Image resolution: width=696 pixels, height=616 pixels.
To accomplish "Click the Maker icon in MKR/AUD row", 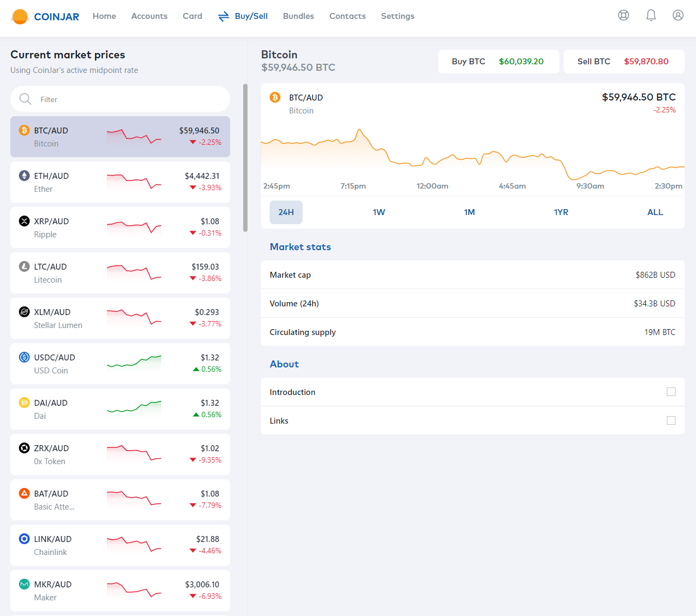I will tap(24, 584).
